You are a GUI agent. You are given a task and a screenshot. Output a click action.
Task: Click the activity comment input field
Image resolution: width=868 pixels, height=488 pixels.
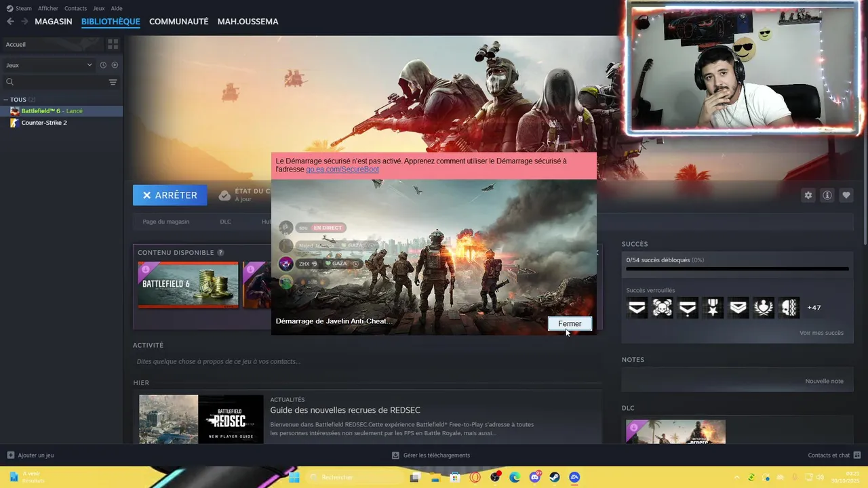click(367, 361)
